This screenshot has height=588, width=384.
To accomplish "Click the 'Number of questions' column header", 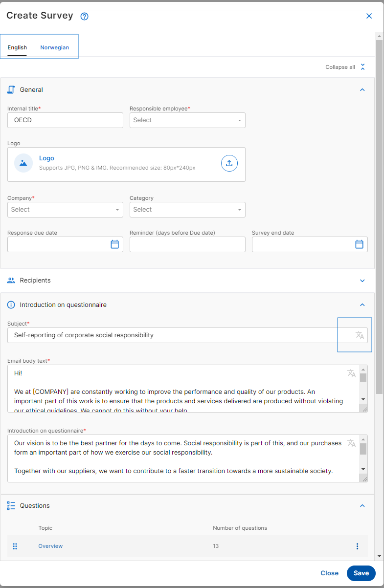I will 240,528.
